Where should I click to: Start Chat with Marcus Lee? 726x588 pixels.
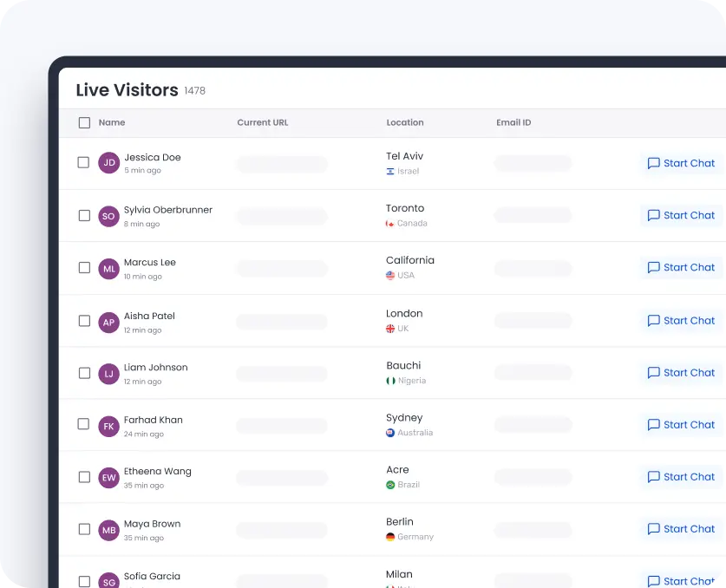(681, 267)
